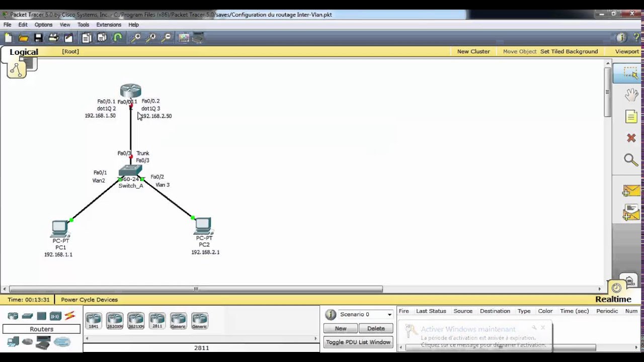Select Hubs device category icon
The height and width of the screenshot is (362, 644).
click(x=41, y=316)
